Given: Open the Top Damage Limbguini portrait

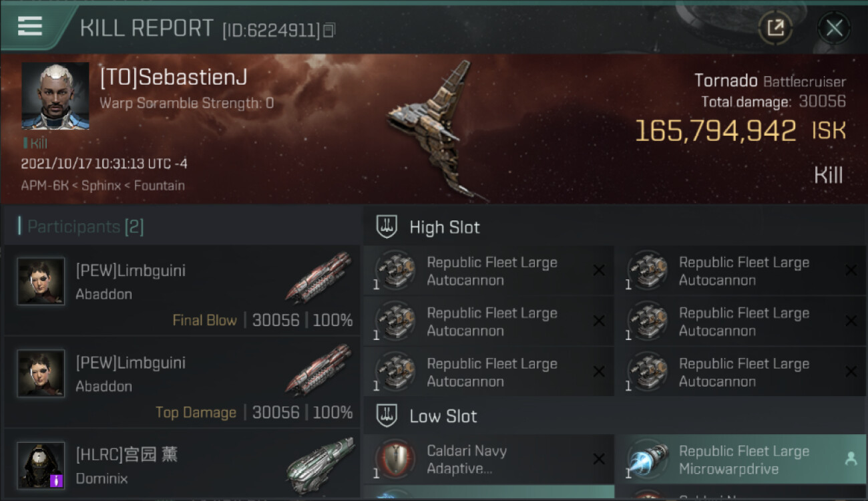Looking at the screenshot, I should coord(41,373).
